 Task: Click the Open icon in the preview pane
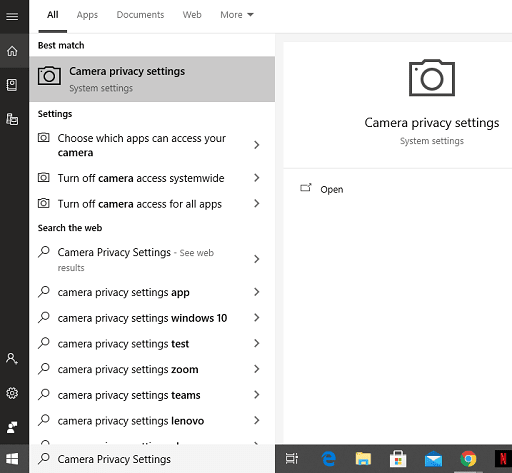(306, 188)
